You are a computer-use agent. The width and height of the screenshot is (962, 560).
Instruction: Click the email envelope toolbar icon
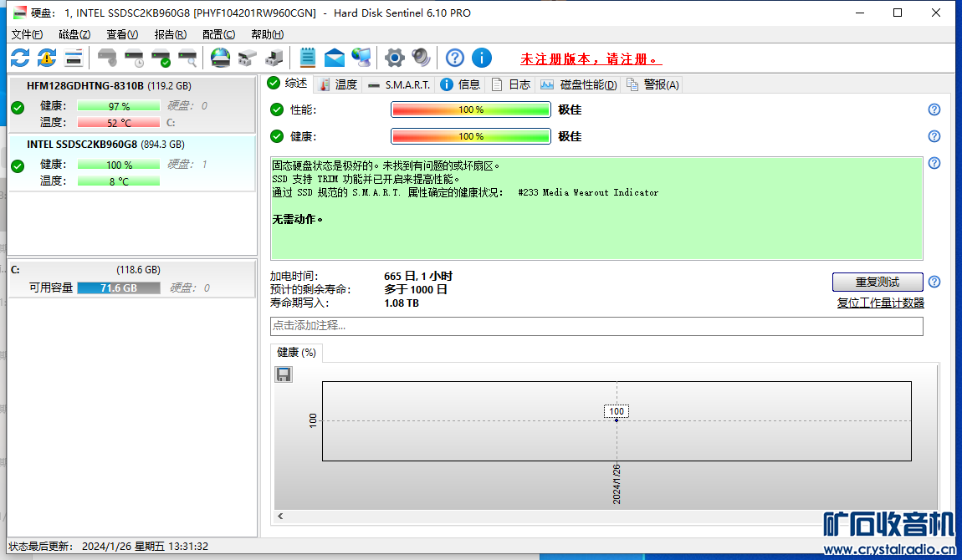coord(335,58)
